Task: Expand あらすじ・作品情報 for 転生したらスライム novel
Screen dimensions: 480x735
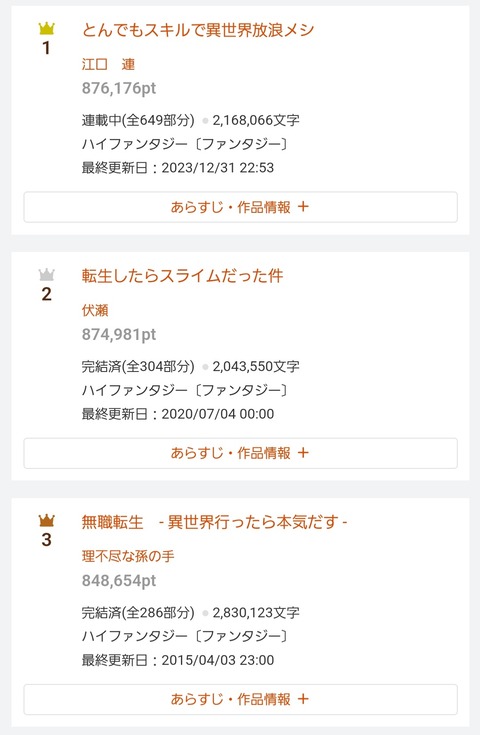Action: point(240,453)
